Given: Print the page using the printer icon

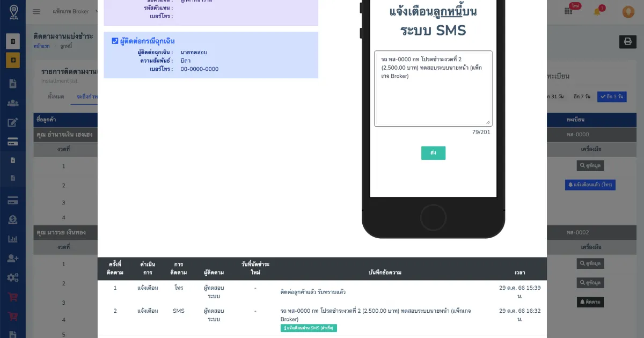Looking at the screenshot, I should [627, 41].
